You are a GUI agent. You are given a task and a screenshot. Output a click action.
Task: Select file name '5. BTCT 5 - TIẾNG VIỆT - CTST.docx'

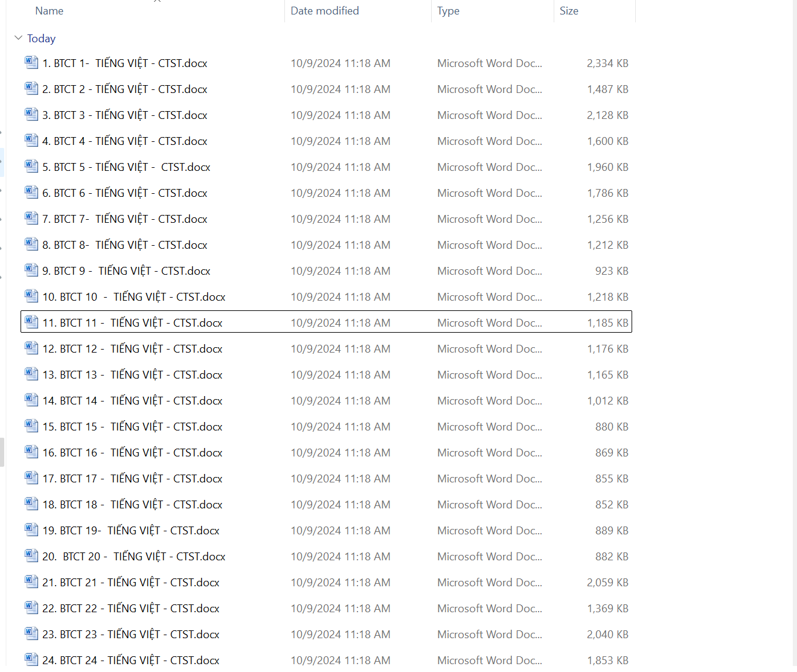[x=126, y=167]
